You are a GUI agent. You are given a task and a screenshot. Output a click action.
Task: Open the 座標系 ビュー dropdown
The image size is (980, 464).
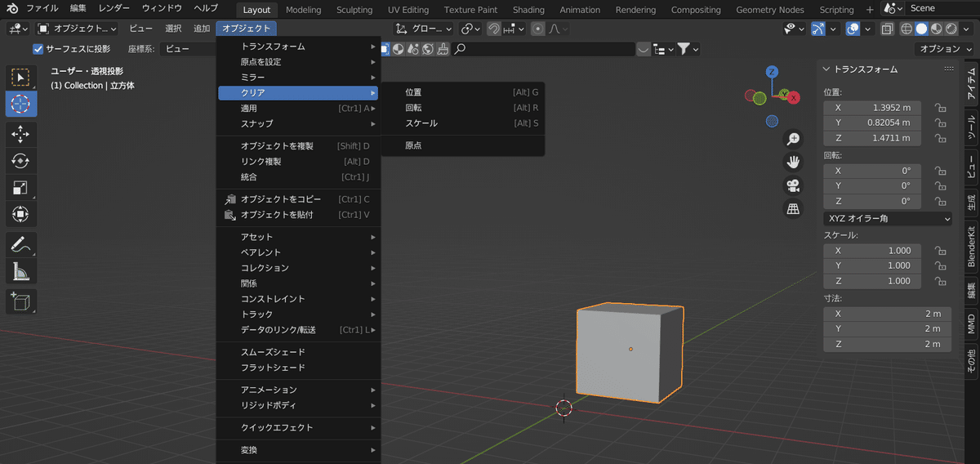187,49
